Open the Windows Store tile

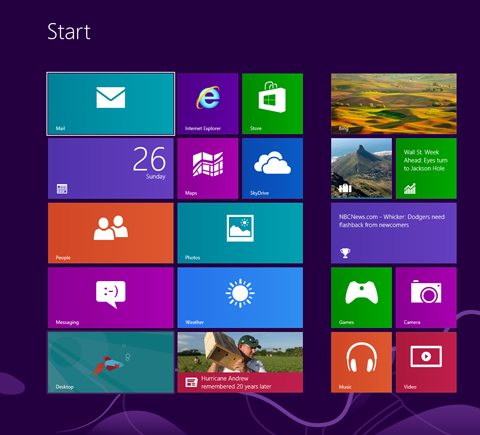point(272,104)
